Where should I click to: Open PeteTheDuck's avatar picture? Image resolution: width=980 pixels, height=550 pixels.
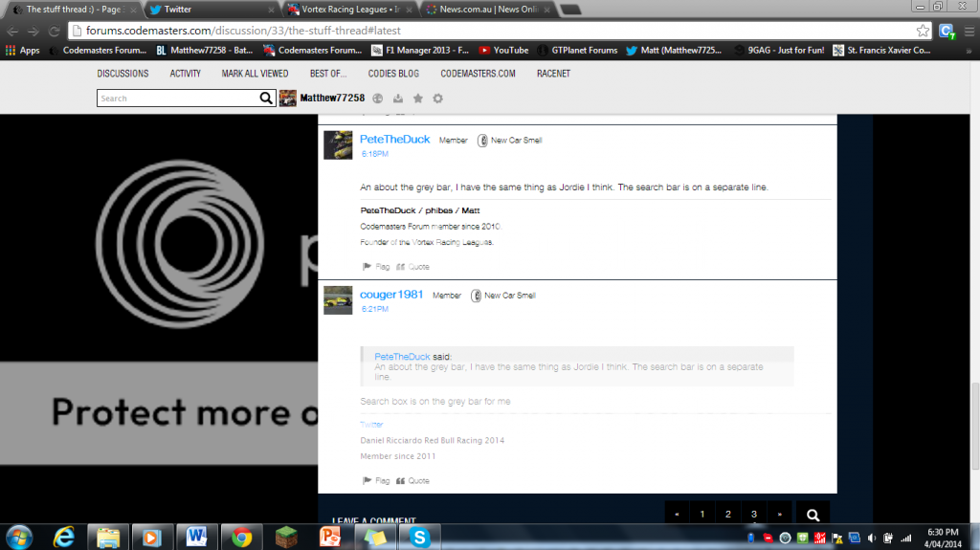[338, 145]
